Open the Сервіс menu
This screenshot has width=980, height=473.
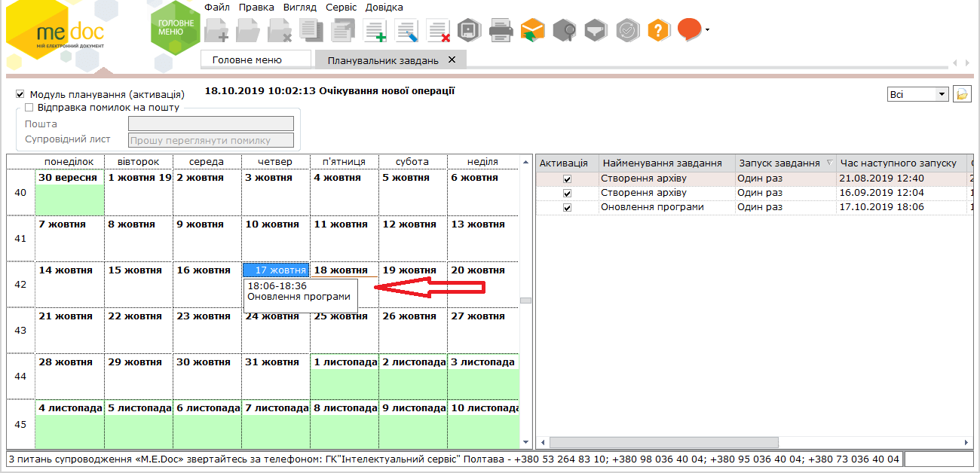pos(341,8)
